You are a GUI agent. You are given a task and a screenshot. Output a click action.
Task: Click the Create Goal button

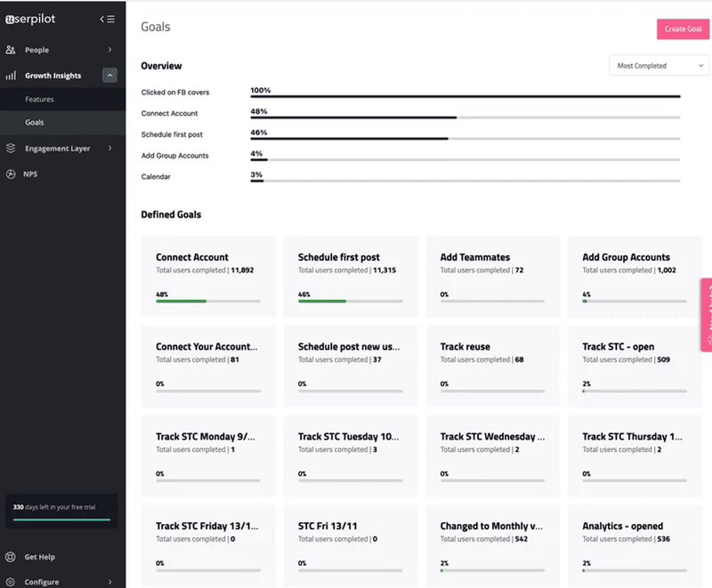pos(683,28)
